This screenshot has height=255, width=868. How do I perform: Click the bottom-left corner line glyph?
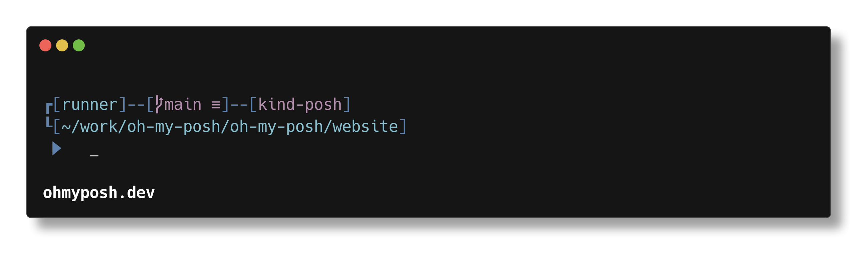49,123
